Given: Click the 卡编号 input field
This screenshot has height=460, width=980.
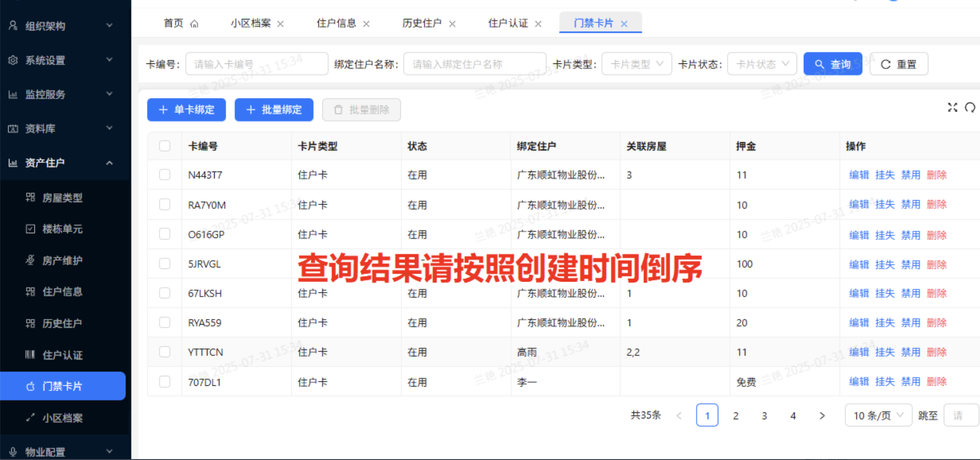Looking at the screenshot, I should coord(256,64).
